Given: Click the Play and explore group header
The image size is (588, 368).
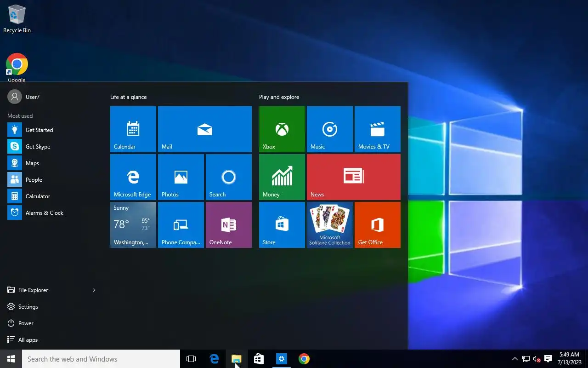Looking at the screenshot, I should [x=279, y=97].
